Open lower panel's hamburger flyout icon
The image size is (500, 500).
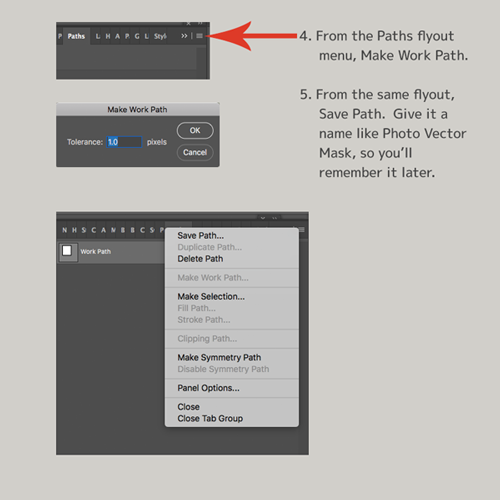tap(302, 230)
